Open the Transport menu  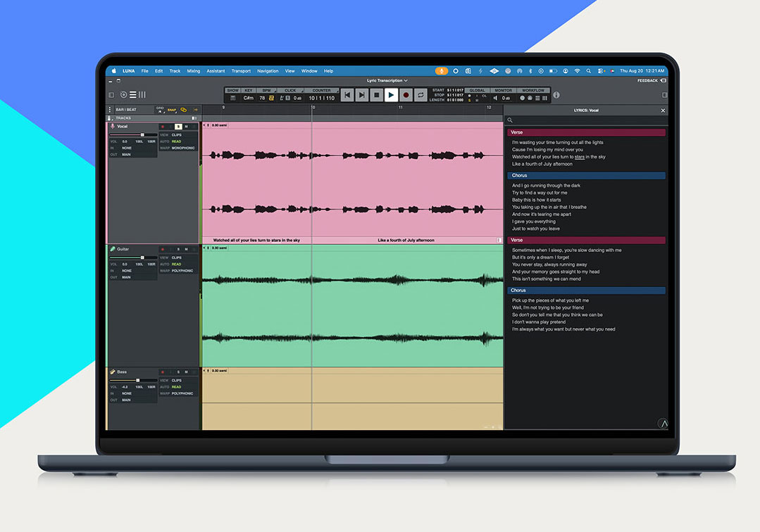pos(241,70)
